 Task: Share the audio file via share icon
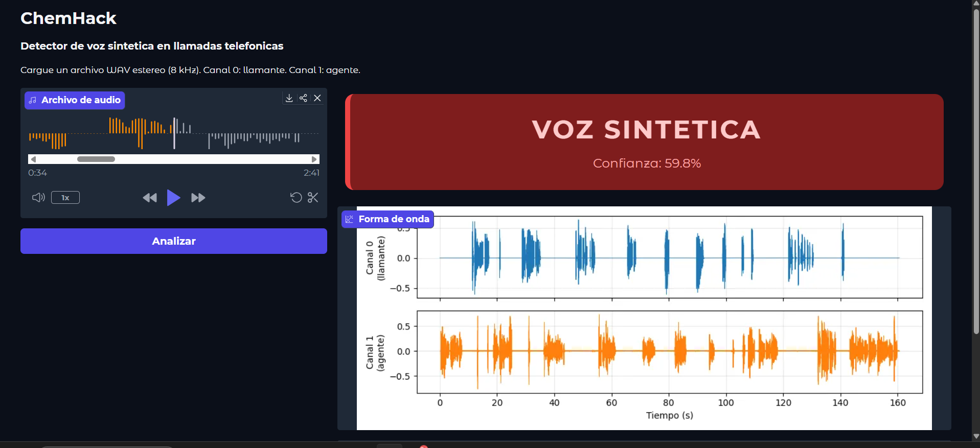pyautogui.click(x=303, y=98)
